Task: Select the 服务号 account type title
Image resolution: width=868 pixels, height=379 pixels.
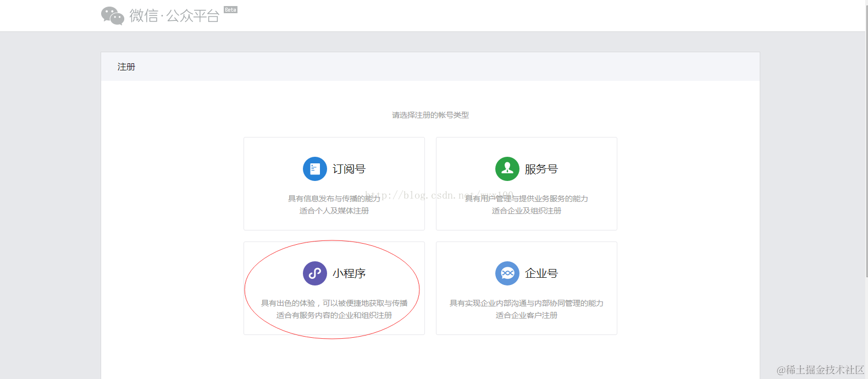Action: (x=541, y=169)
